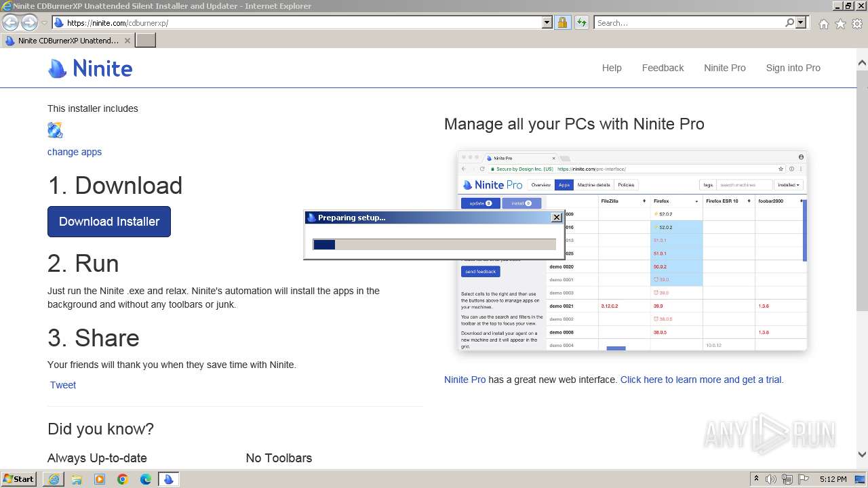The width and height of the screenshot is (868, 488).
Task: Click the Action Center flag icon
Action: click(x=804, y=479)
